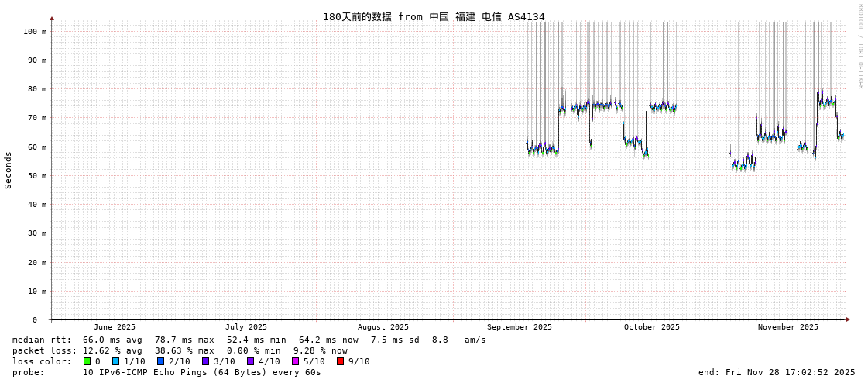Viewport: 868px width, 383px height.
Task: Select the July 2025 axis label
Action: click(x=245, y=327)
